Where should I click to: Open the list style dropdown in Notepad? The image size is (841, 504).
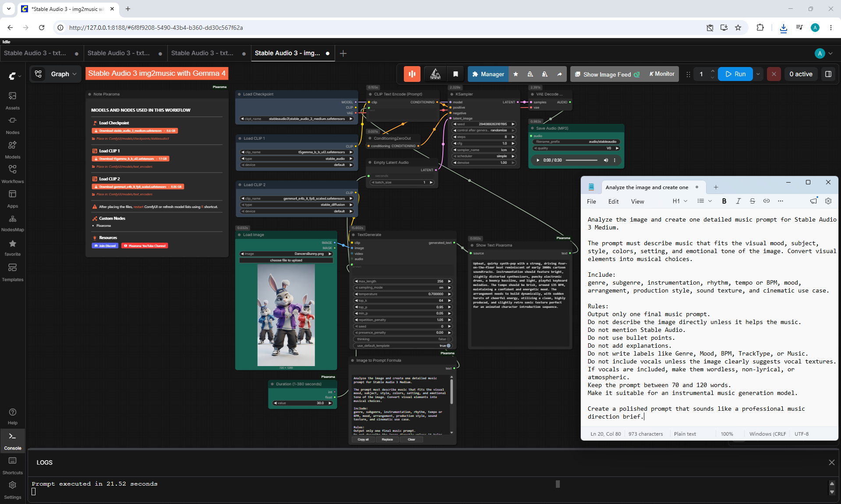704,201
